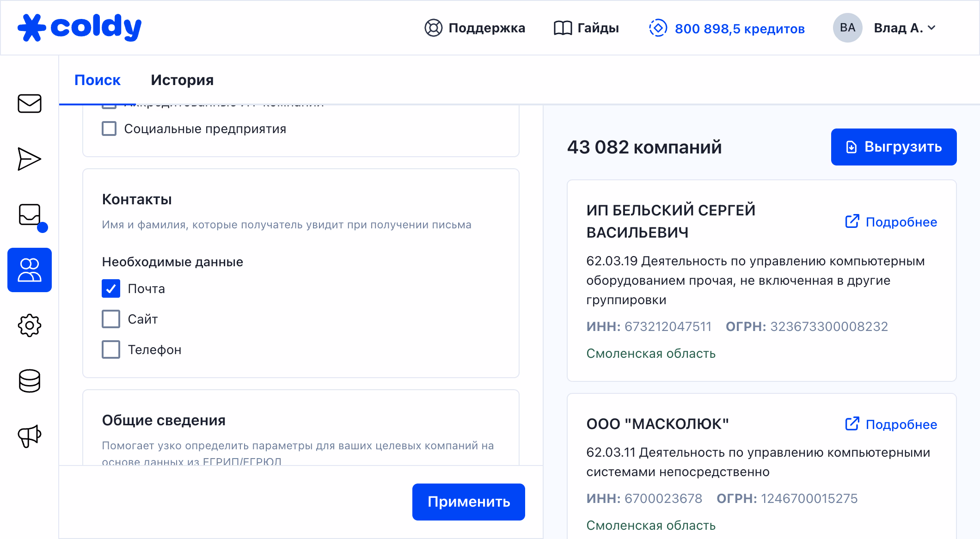Select the Поиск tab
980x539 pixels.
tap(98, 80)
